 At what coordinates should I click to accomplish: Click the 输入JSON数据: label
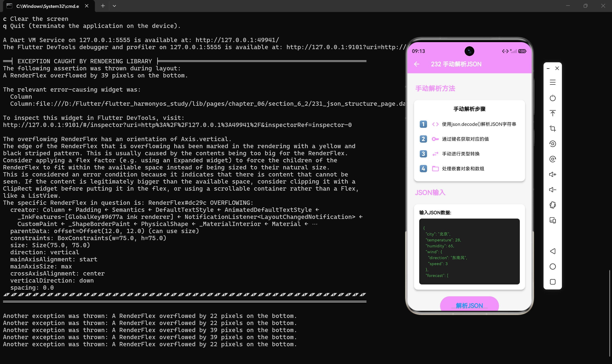pos(435,212)
